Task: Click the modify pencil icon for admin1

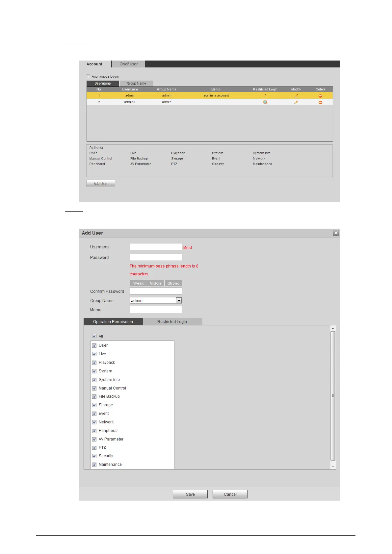Action: pyautogui.click(x=296, y=102)
